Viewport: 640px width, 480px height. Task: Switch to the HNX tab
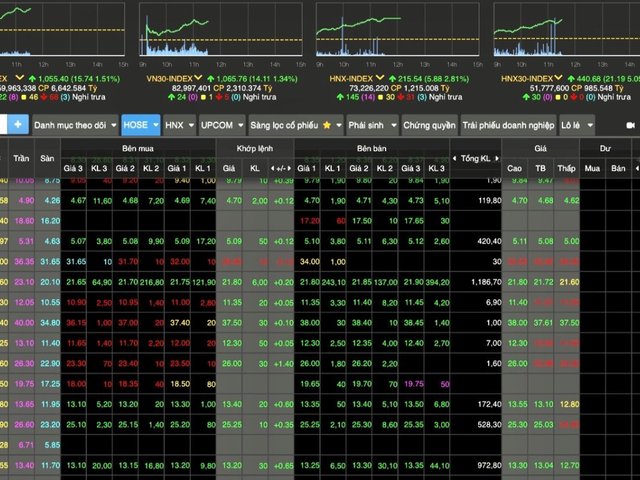(x=180, y=125)
